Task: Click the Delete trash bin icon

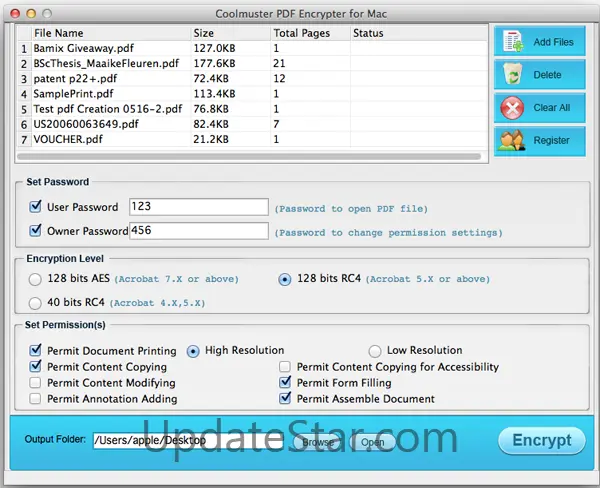Action: click(x=513, y=74)
